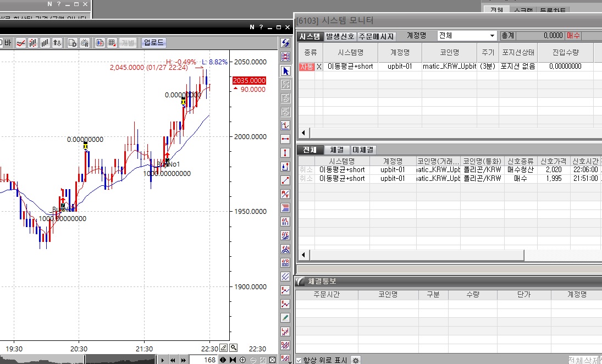Click the pencil edit icon below chart
The image size is (602, 364).
[224, 348]
